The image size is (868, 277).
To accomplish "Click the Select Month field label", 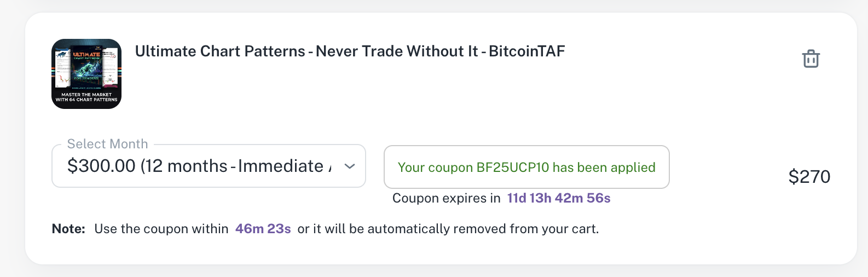I will click(x=107, y=144).
